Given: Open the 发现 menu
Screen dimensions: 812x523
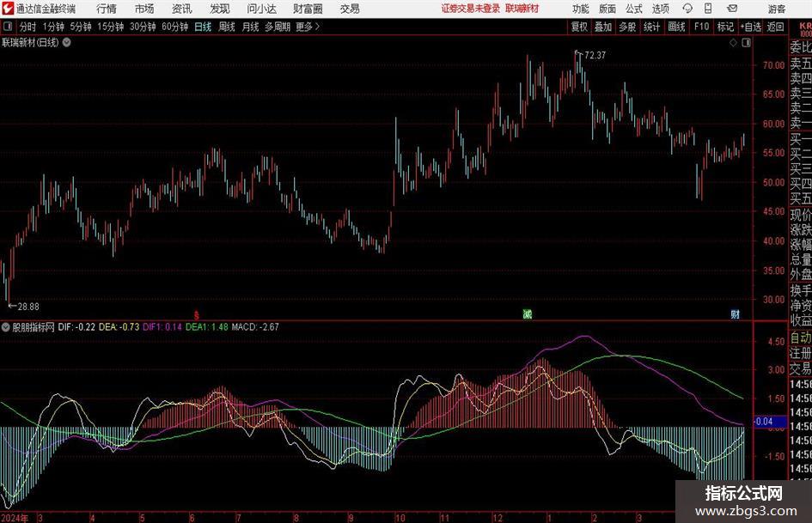Looking at the screenshot, I should pyautogui.click(x=220, y=9).
